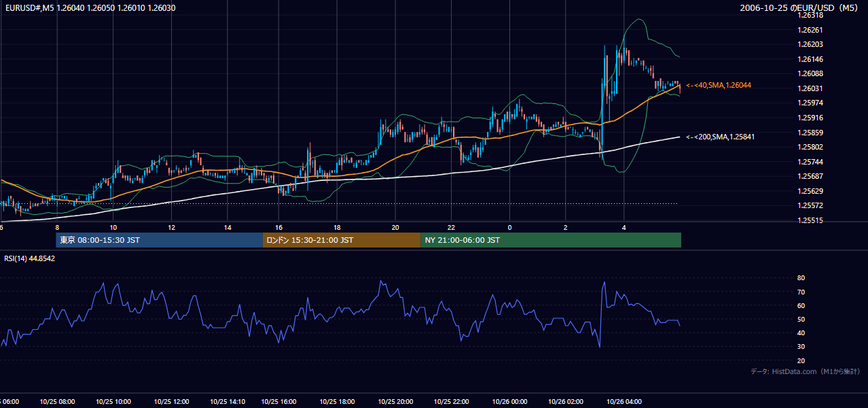Image resolution: width=868 pixels, height=408 pixels.
Task: Click price axis value 1.25687
Action: tap(810, 176)
